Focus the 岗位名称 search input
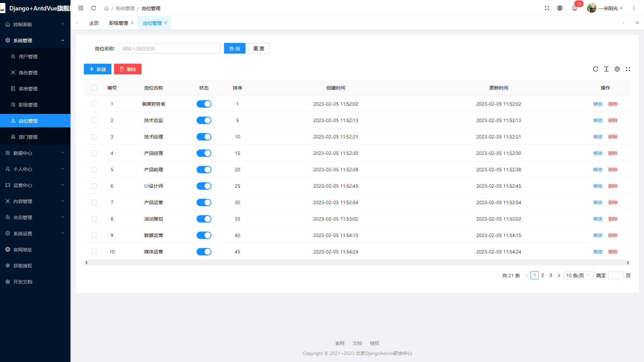This screenshot has width=644, height=362. coord(169,49)
